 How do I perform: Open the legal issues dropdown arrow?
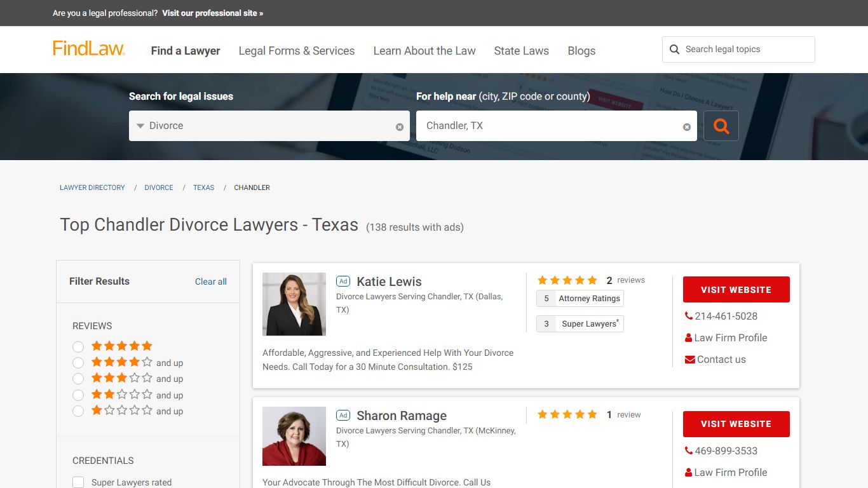pyautogui.click(x=140, y=126)
